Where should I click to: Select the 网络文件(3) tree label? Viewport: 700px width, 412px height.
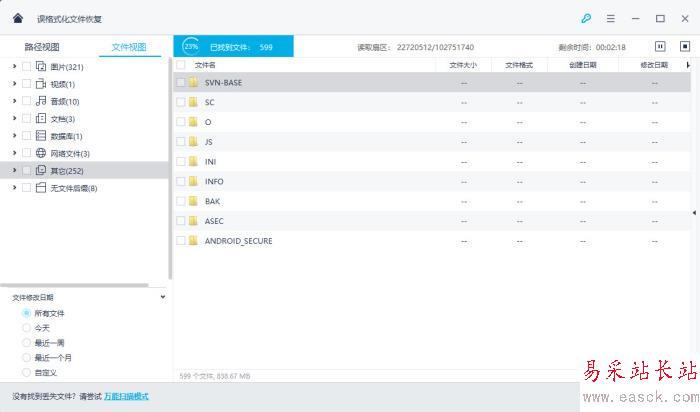pos(70,154)
